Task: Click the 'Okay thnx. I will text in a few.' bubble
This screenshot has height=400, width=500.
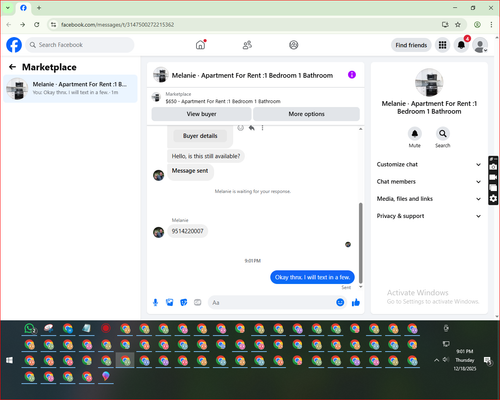Action: pos(312,277)
